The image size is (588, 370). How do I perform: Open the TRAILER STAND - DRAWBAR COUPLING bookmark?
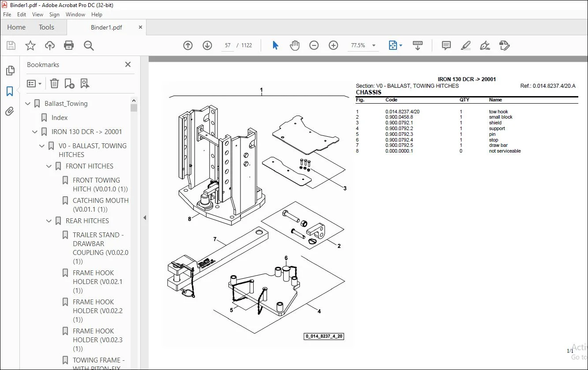coord(101,248)
